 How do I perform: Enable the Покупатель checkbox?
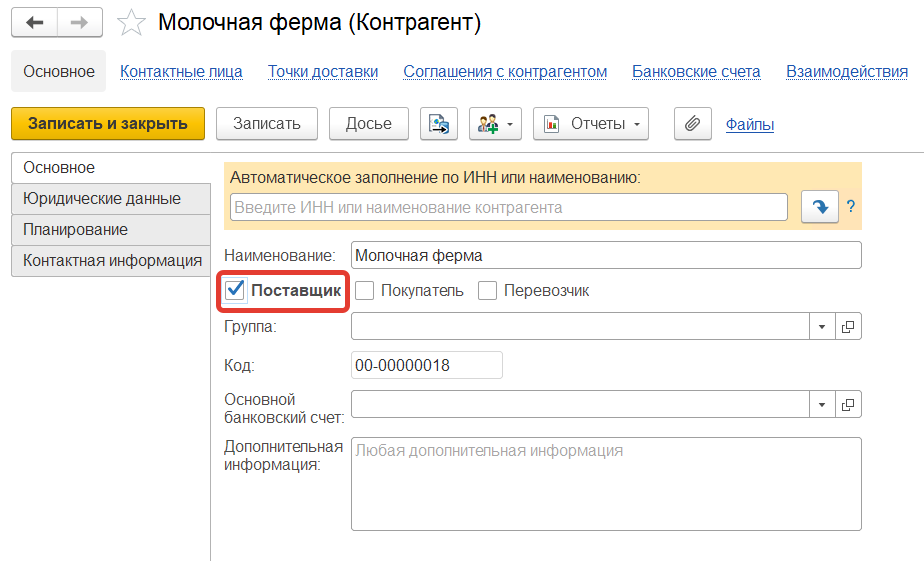364,291
